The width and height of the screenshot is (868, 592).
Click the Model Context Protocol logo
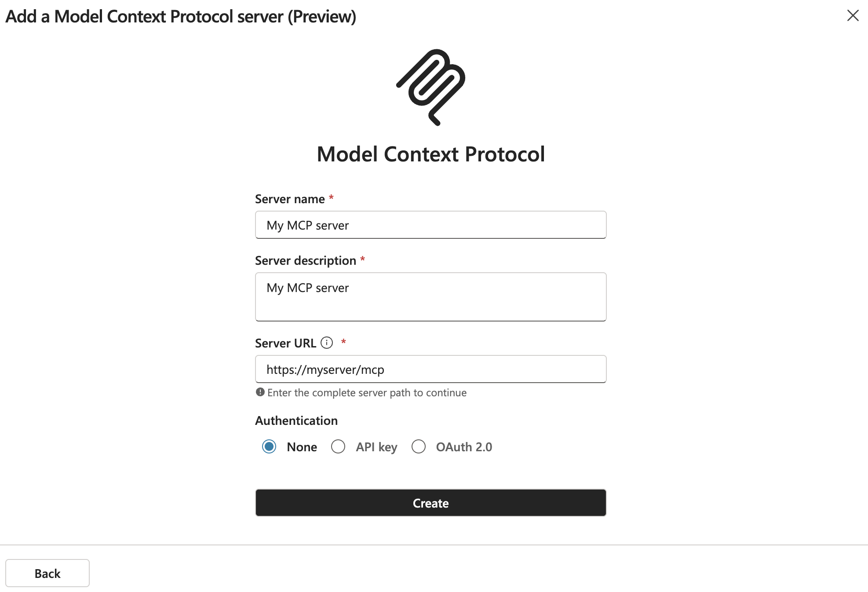(430, 87)
